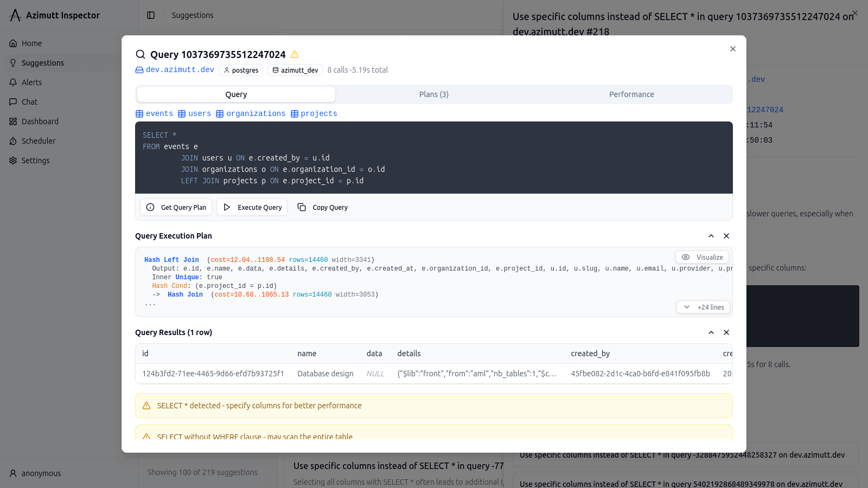The width and height of the screenshot is (868, 488).
Task: Click the Get Query Plan button
Action: 176,207
